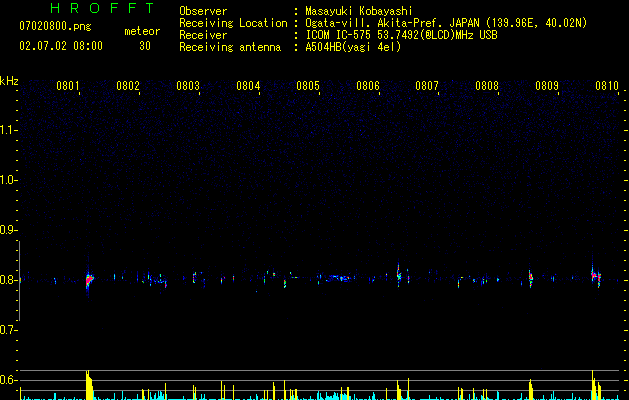
Task: Select the file name 07020800.png
Action: tap(55, 27)
